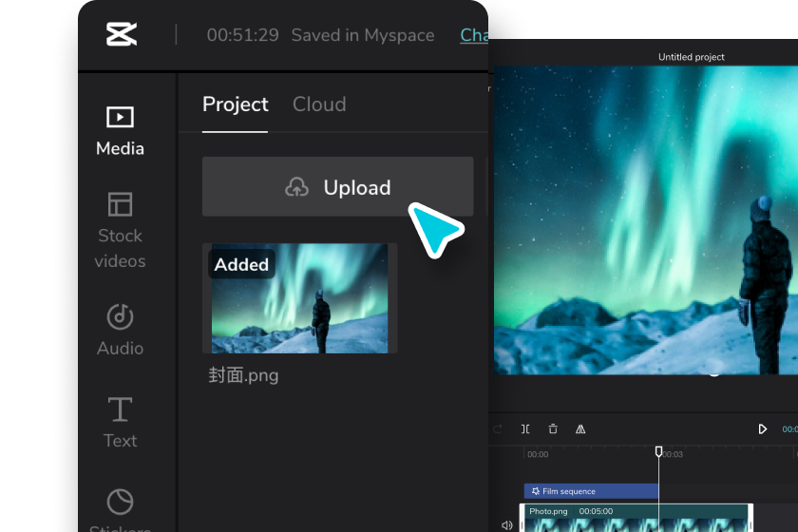The height and width of the screenshot is (532, 798).
Task: Open the Text panel
Action: 120,423
